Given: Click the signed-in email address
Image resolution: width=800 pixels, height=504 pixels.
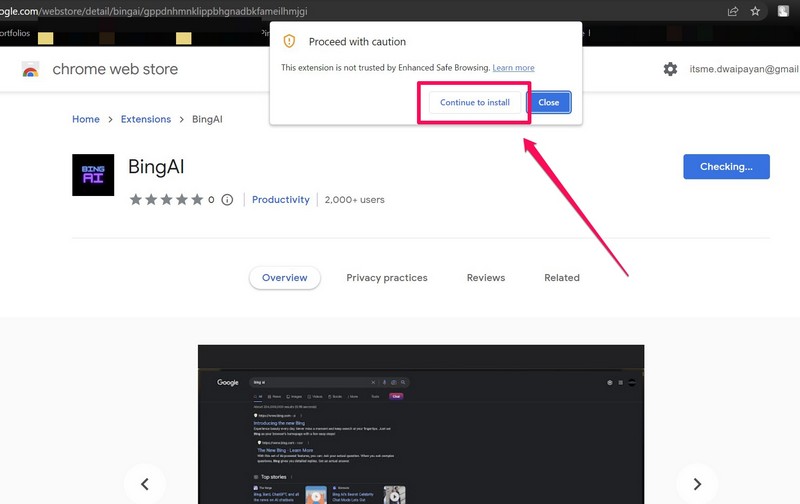Looking at the screenshot, I should click(x=744, y=69).
